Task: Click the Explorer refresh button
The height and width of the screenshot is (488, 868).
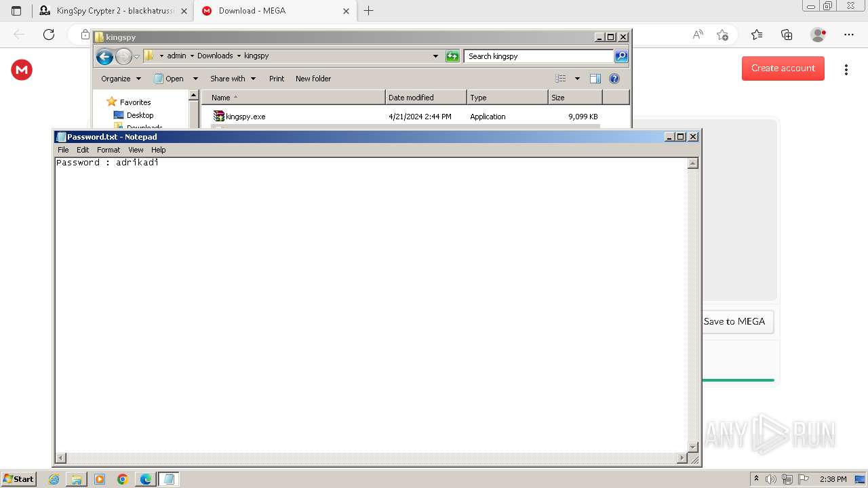Action: point(452,56)
